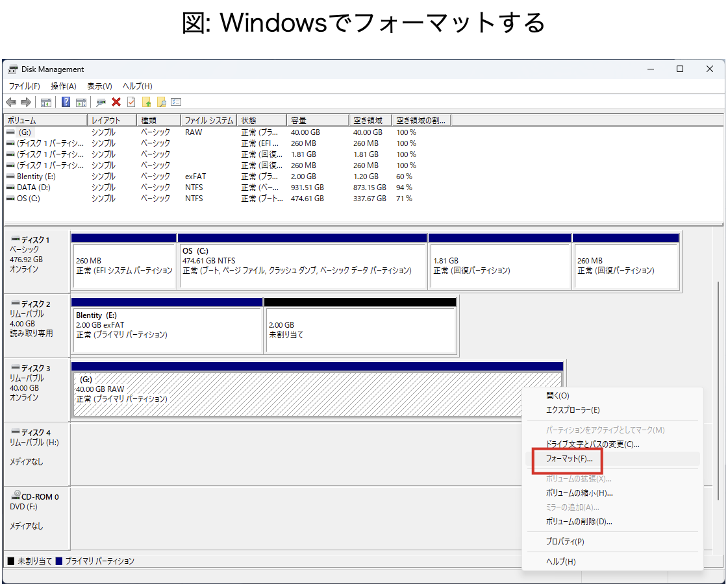Choose ヘルプ(H) at the context menu bottom

pyautogui.click(x=612, y=562)
